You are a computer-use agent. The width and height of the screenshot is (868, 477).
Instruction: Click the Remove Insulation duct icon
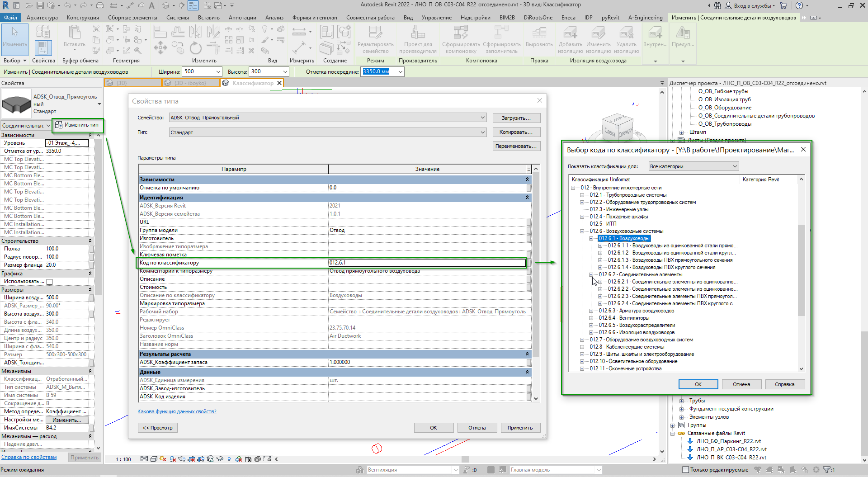[x=626, y=33]
